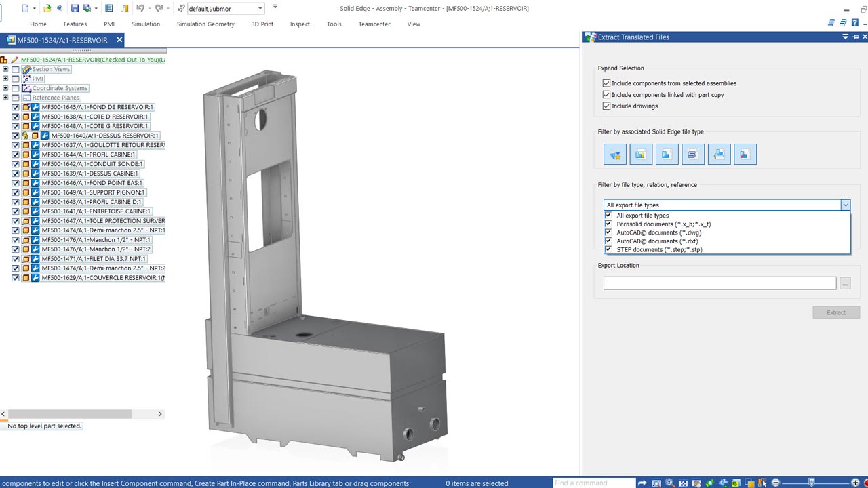Click the Undo arrow icon
The image size is (868, 488).
tap(140, 8)
